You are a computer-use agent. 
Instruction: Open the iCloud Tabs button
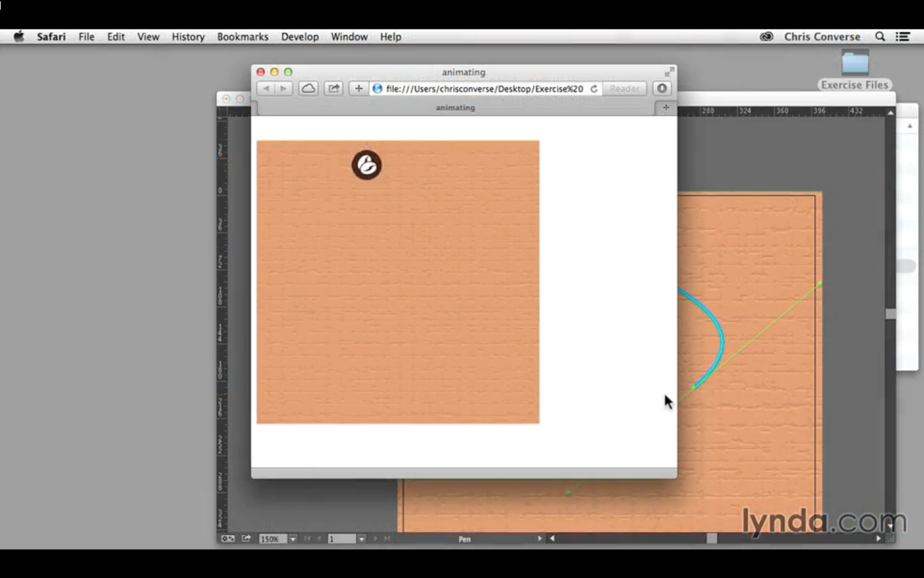[x=308, y=89]
